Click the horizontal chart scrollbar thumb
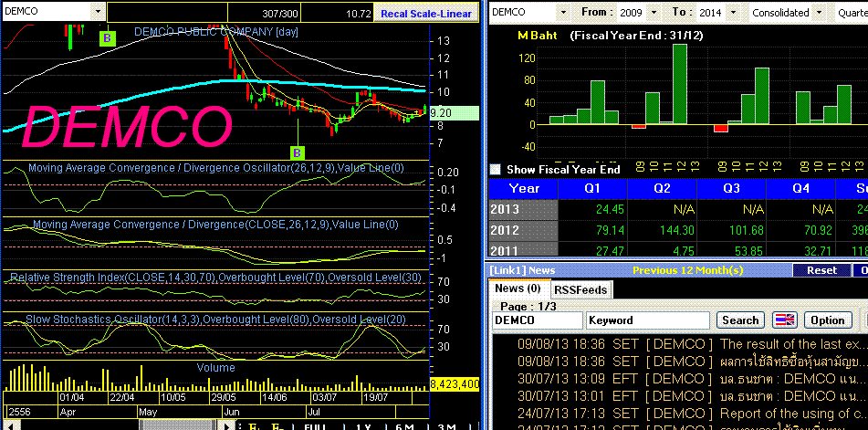Image resolution: width=868 pixels, height=430 pixels. pos(179,425)
